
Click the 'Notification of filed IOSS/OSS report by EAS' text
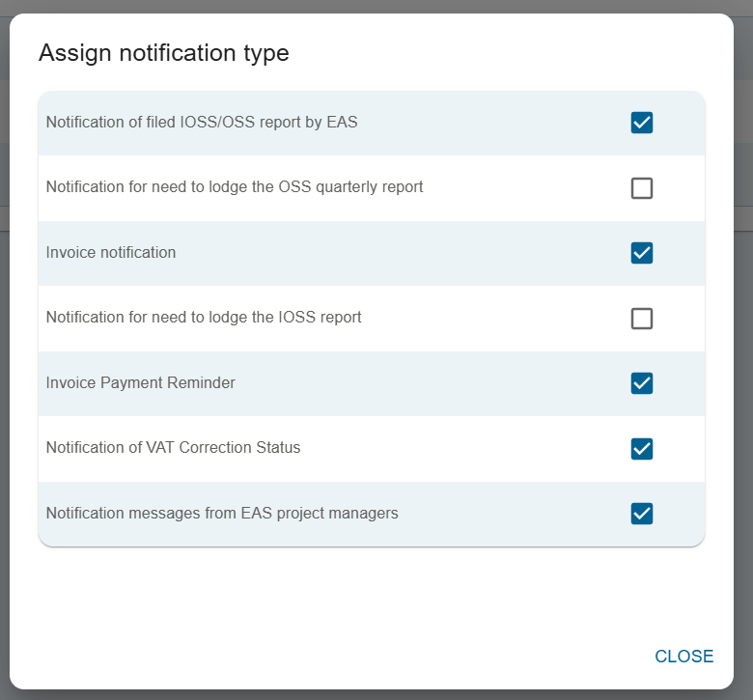click(x=202, y=123)
